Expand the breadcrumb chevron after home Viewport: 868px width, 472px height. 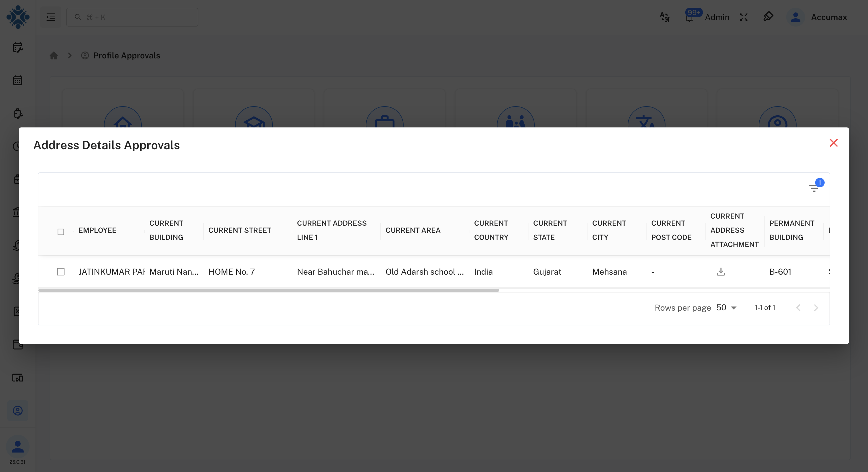[x=70, y=55]
